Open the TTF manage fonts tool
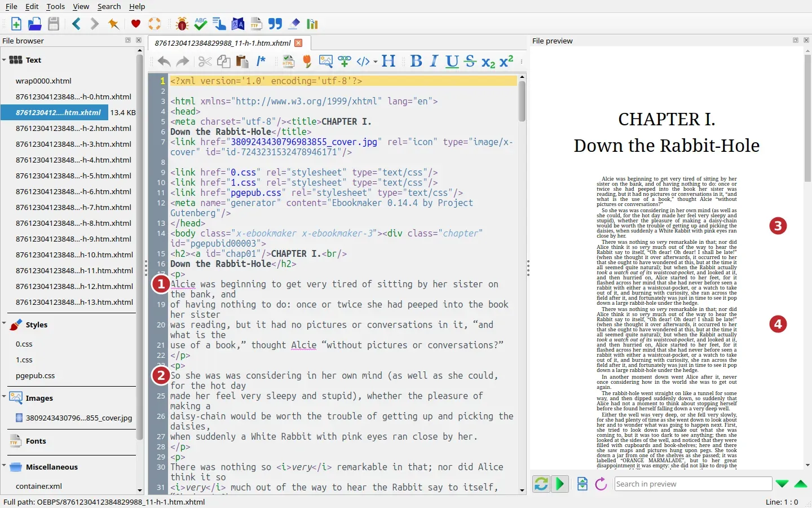 [x=257, y=24]
